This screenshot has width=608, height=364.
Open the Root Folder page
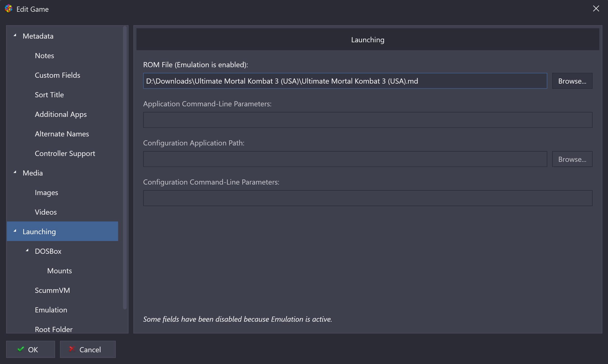click(x=54, y=330)
